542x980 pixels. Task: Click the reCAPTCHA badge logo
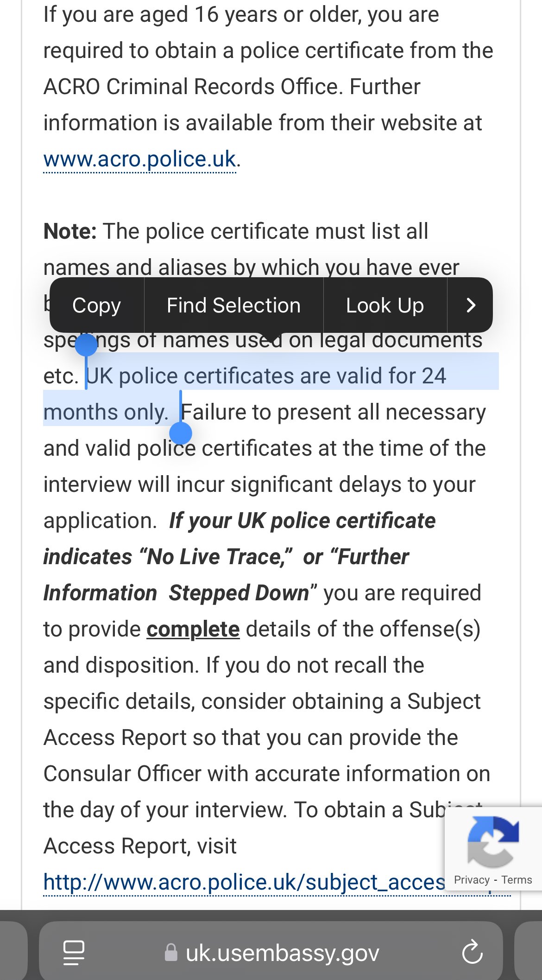[493, 842]
